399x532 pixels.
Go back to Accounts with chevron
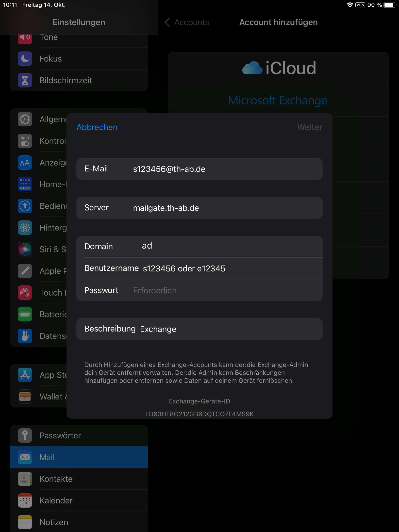tap(187, 22)
